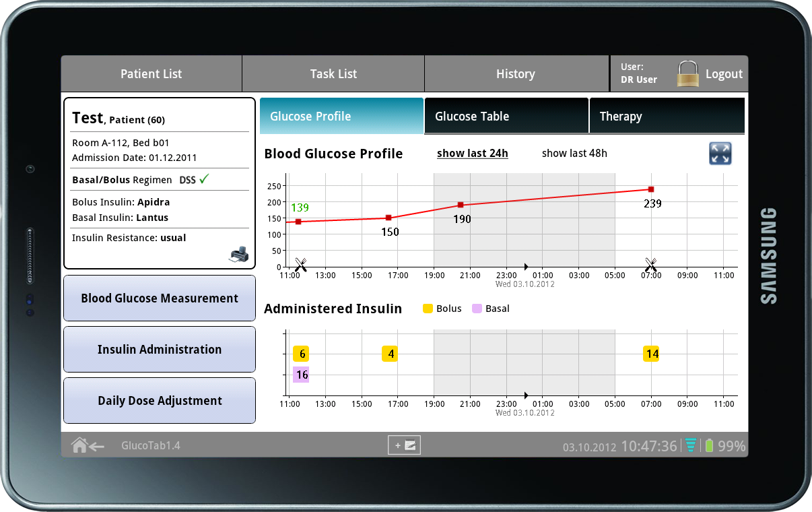Click the printer icon in patient card
The image size is (812, 512).
239,254
